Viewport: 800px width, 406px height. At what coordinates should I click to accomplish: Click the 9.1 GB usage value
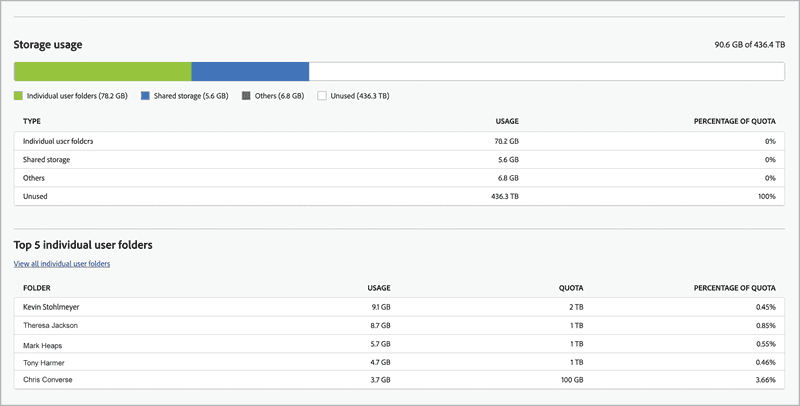point(381,307)
